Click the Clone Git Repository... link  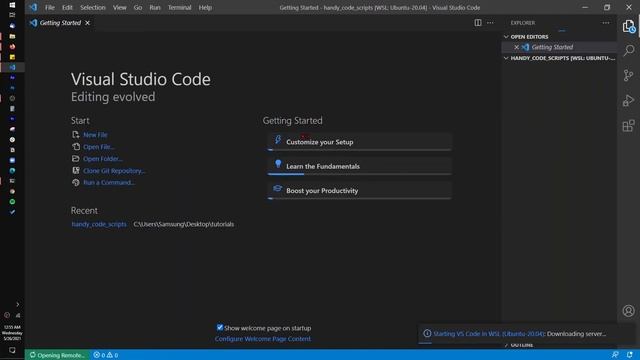114,171
